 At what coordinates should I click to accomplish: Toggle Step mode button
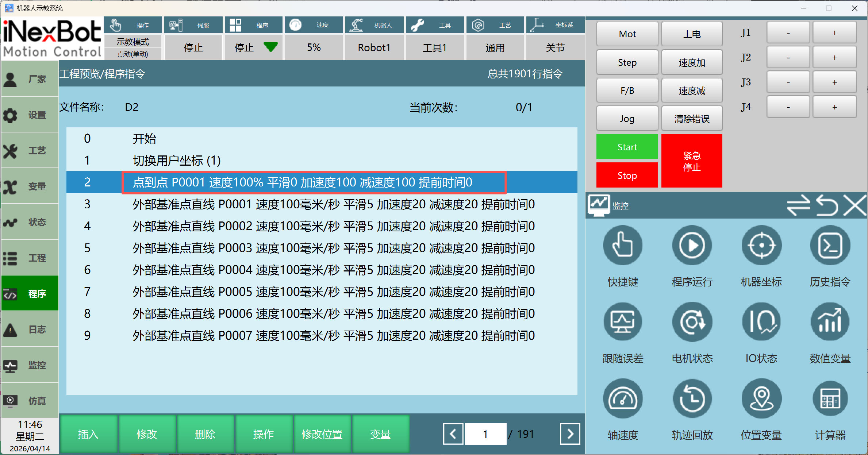[627, 62]
